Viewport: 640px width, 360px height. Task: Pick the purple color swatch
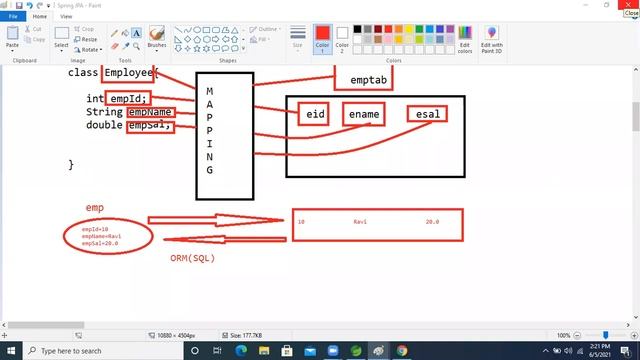click(x=450, y=29)
